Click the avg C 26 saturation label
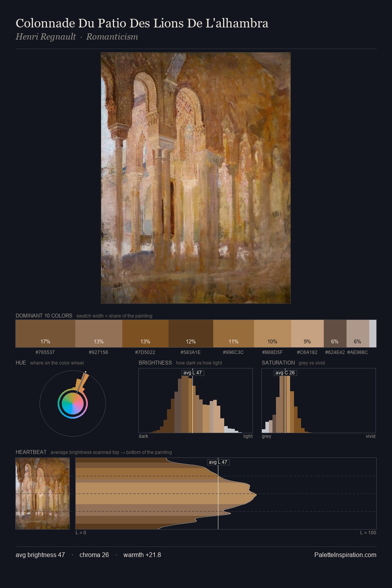 click(285, 373)
